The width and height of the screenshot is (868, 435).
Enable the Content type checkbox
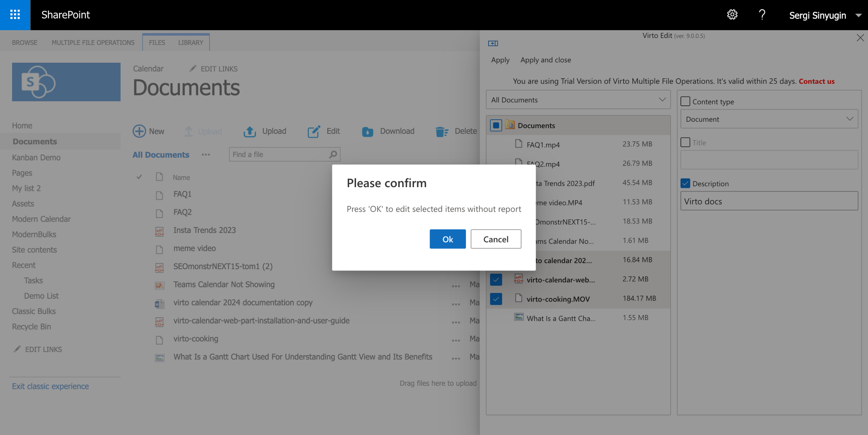(x=685, y=101)
